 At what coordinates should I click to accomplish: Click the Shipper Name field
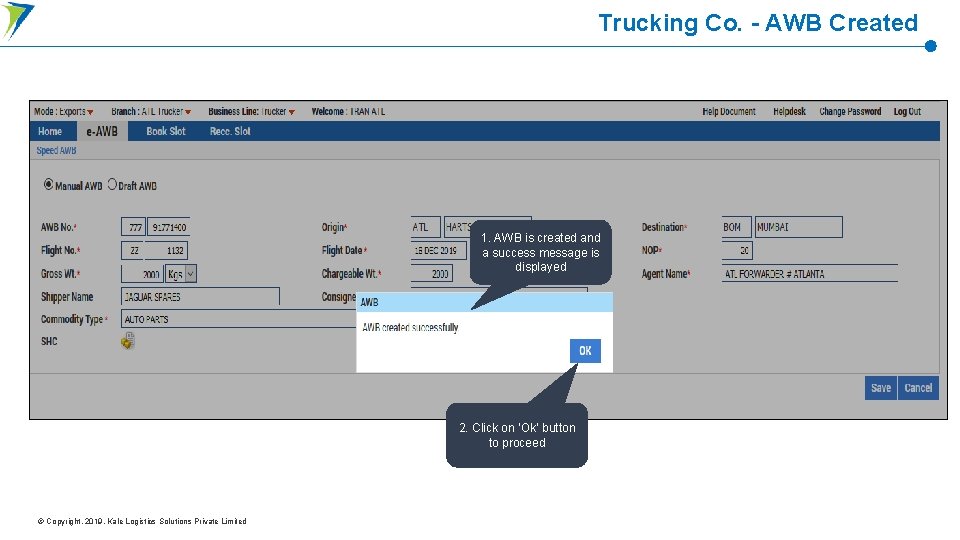[x=200, y=297]
